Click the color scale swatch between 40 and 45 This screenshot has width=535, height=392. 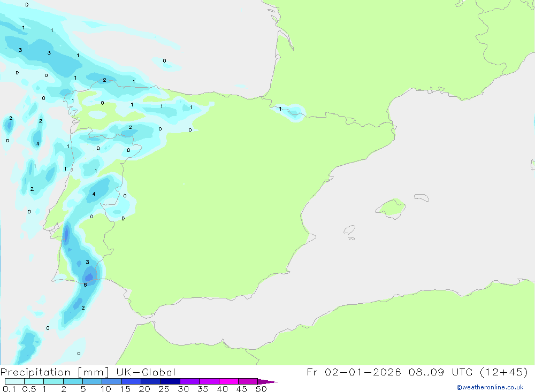click(228, 381)
